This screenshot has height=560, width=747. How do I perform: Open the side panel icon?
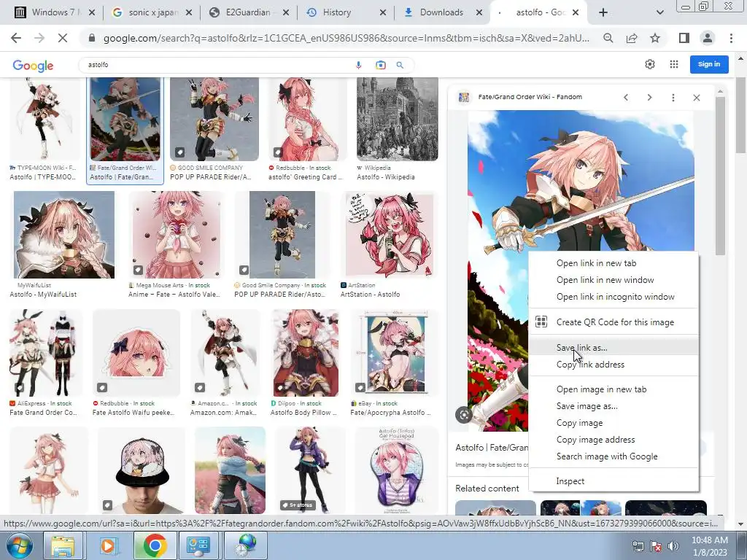(x=684, y=38)
